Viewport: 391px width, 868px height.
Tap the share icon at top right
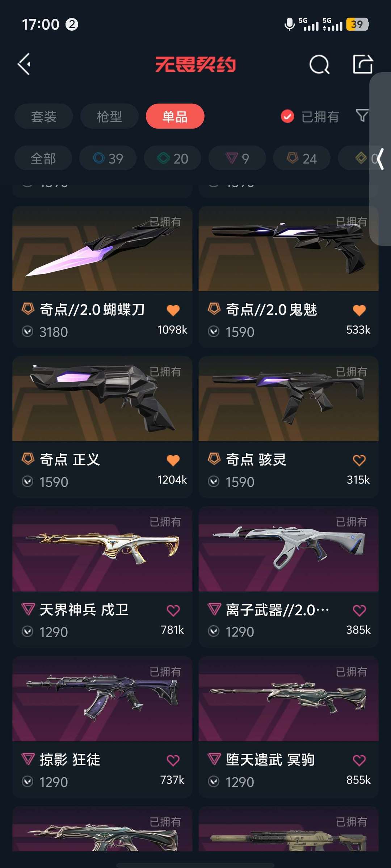(x=363, y=64)
